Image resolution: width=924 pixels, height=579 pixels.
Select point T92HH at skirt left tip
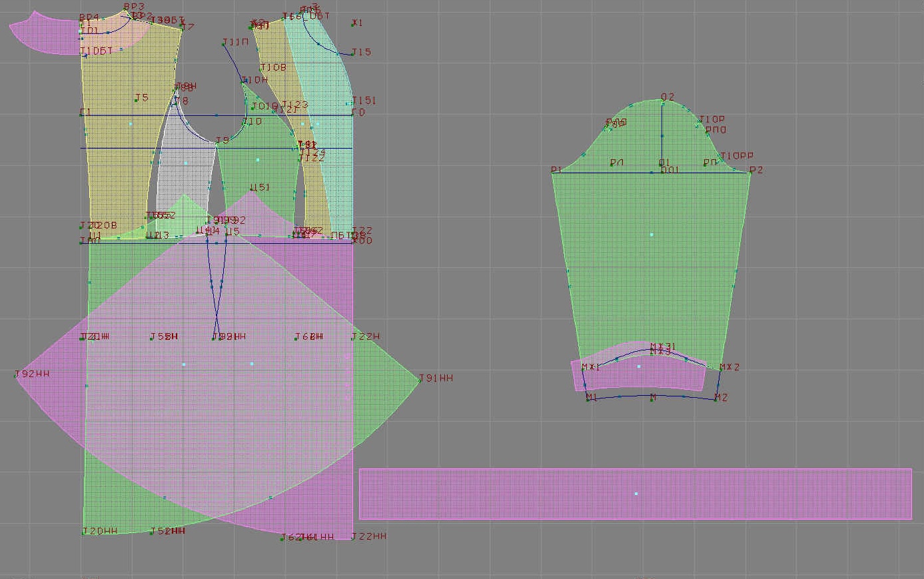(16, 376)
